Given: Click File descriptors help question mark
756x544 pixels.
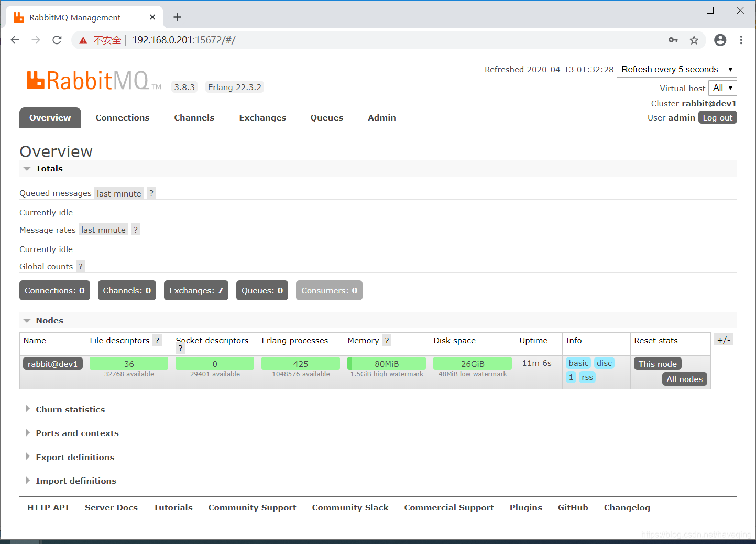Looking at the screenshot, I should click(157, 340).
